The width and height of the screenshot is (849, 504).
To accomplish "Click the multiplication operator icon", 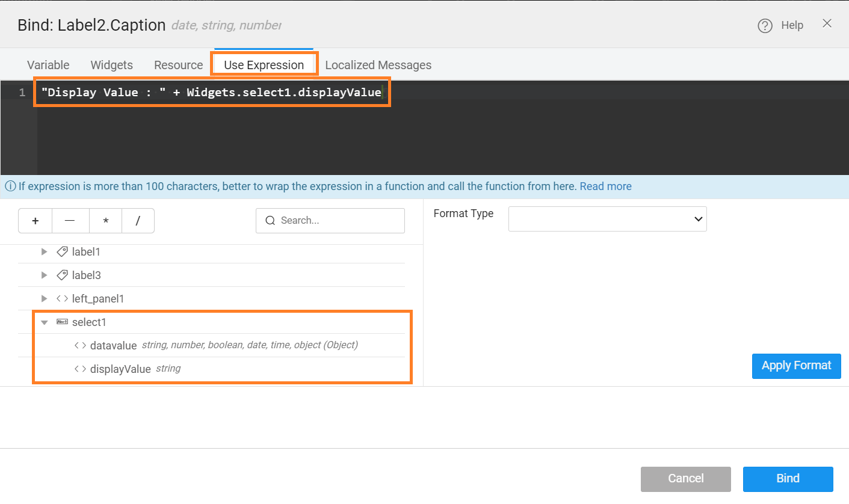I will pyautogui.click(x=105, y=221).
